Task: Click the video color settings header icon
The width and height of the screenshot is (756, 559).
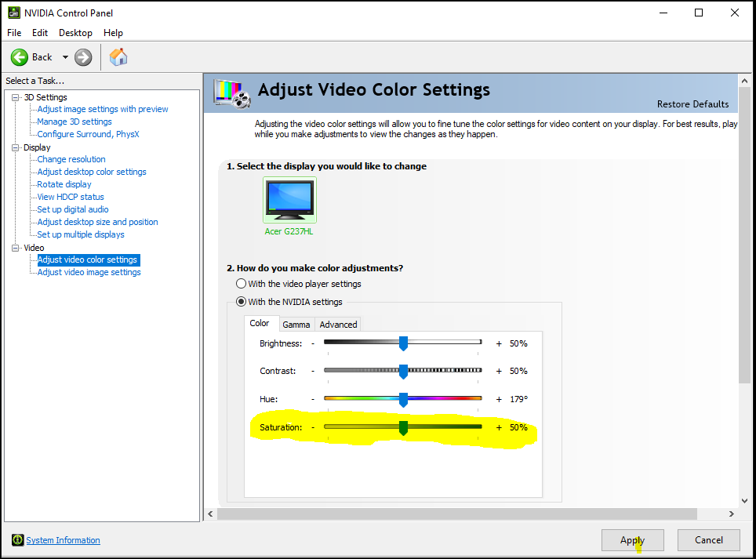Action: [232, 94]
